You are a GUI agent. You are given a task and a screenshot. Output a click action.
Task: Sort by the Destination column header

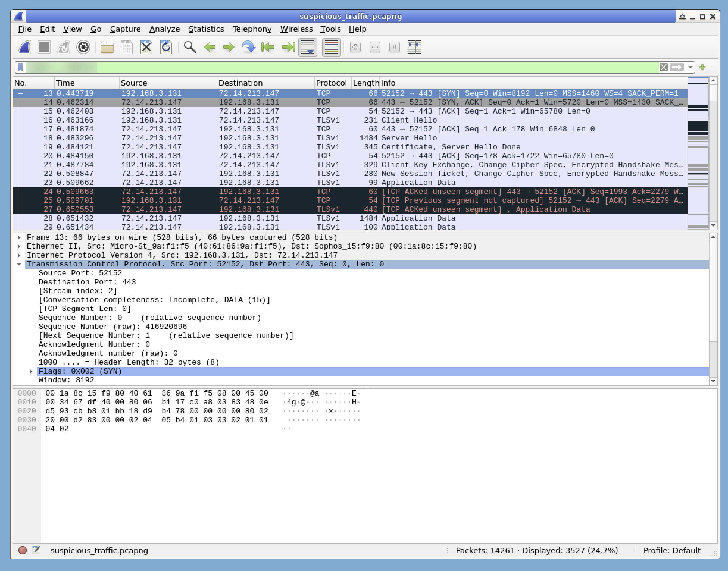266,83
